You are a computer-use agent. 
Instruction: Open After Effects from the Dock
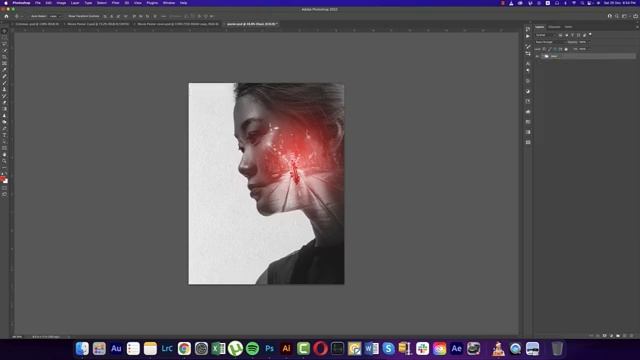456,349
